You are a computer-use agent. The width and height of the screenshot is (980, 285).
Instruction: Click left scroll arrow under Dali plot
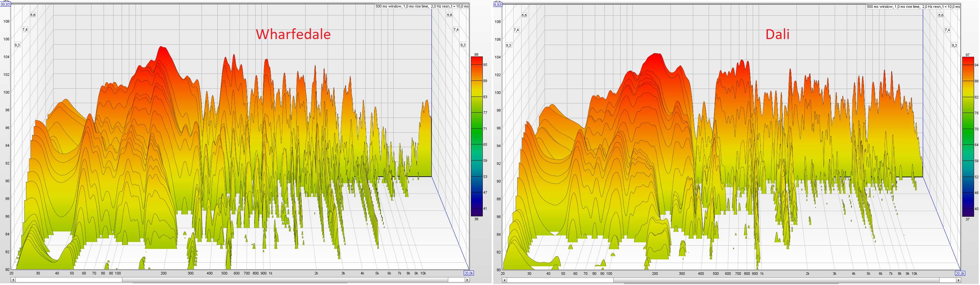(504, 280)
